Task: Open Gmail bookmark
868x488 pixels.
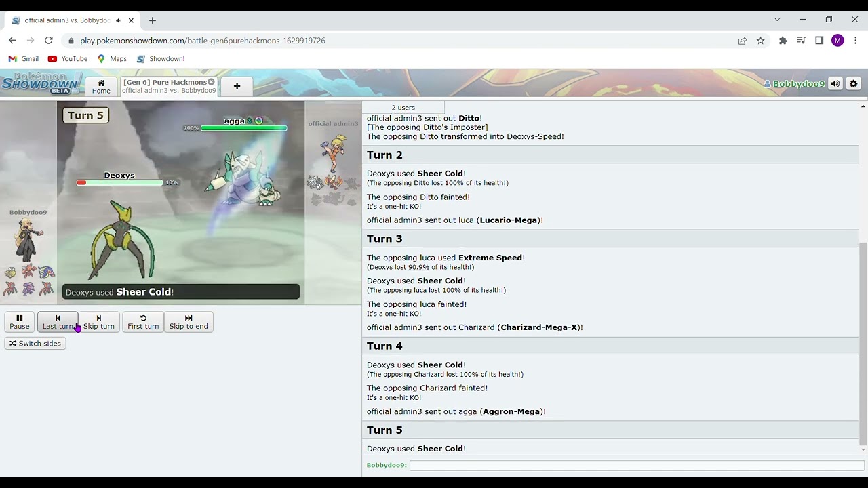Action: (24, 59)
